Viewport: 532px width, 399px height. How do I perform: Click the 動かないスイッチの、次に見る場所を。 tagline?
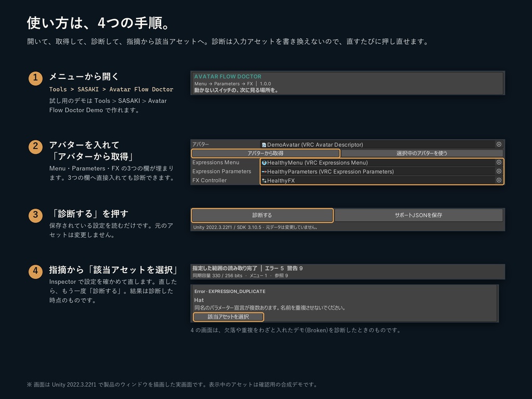(x=236, y=90)
